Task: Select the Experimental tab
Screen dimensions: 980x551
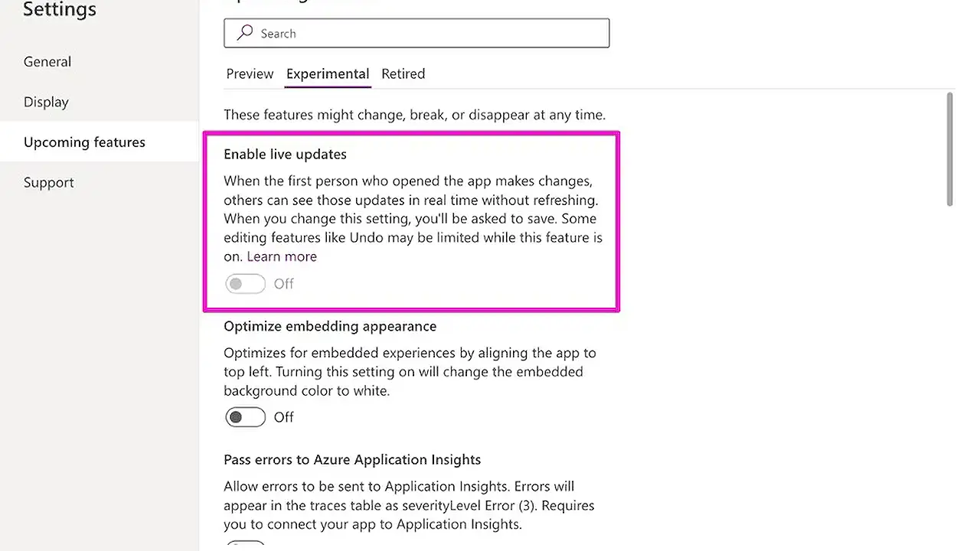Action: tap(328, 74)
